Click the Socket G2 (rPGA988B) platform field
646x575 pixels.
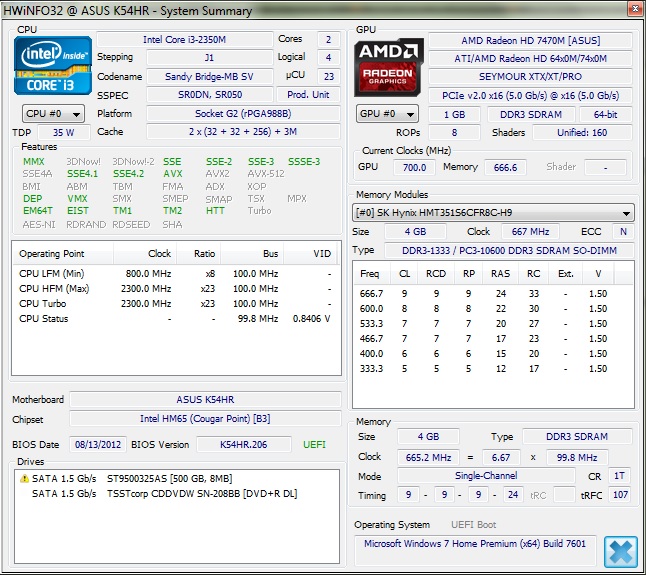pyautogui.click(x=243, y=114)
